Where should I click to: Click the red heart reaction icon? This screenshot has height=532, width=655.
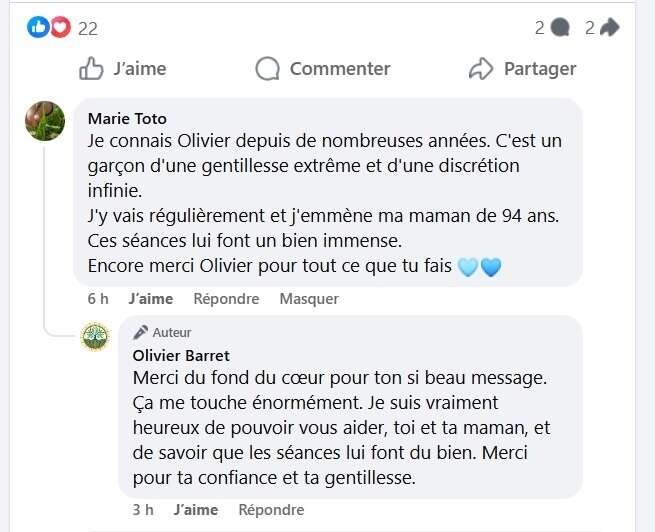pos(60,28)
